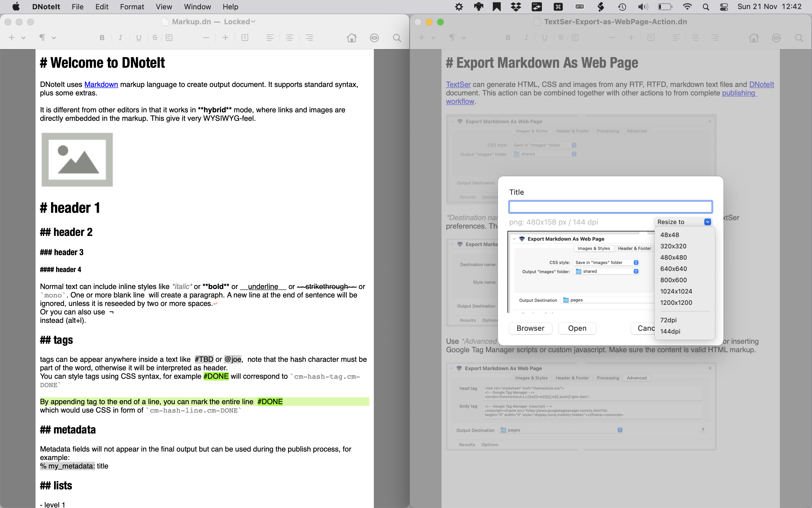Click Spotlight search in menu bar

coord(706,7)
